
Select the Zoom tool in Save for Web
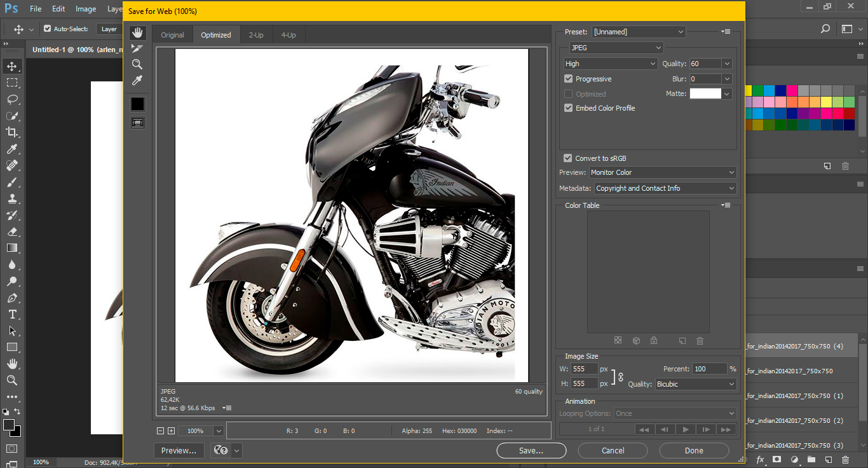pos(137,64)
